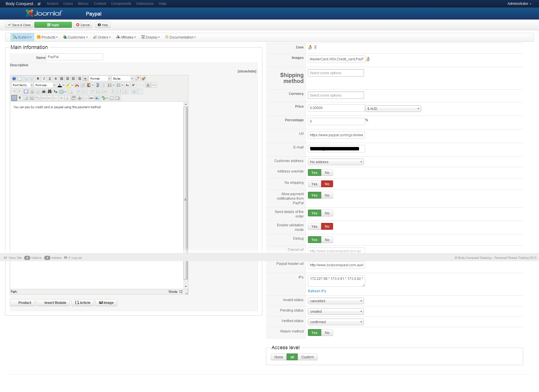The width and height of the screenshot is (539, 392).
Task: Click the Shipping method options field
Action: (336, 73)
